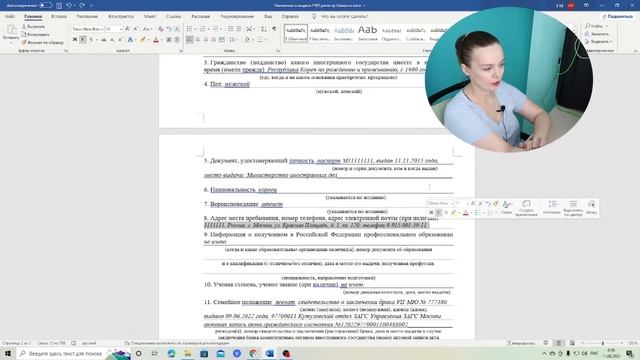Click Copy (Копировать) in the clipboard group
The image size is (640, 360).
(36, 34)
